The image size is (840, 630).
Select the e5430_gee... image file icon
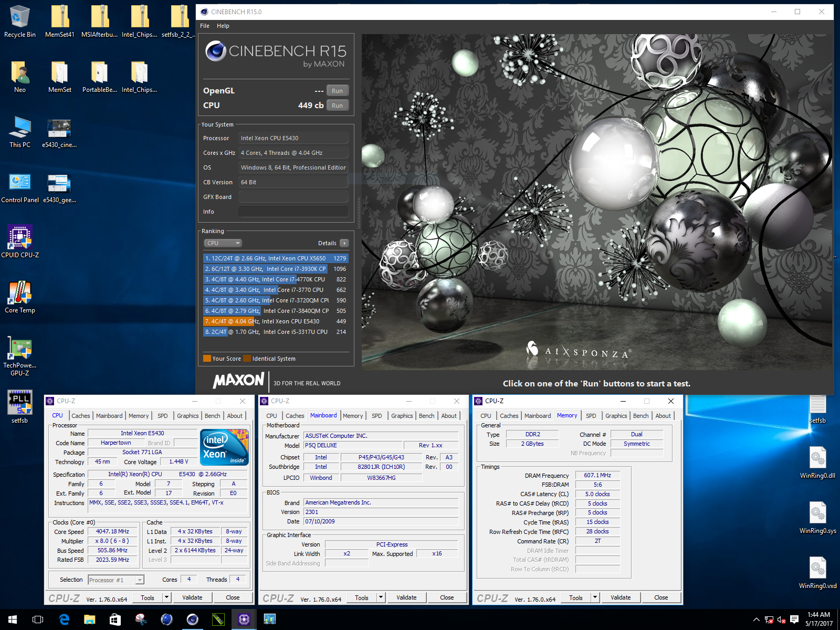pos(59,187)
